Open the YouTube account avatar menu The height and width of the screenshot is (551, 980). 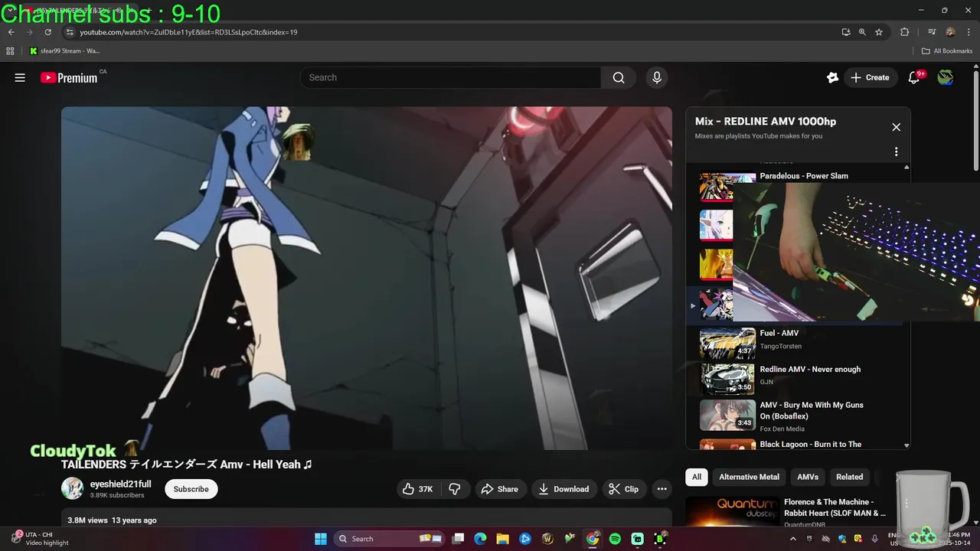(946, 77)
